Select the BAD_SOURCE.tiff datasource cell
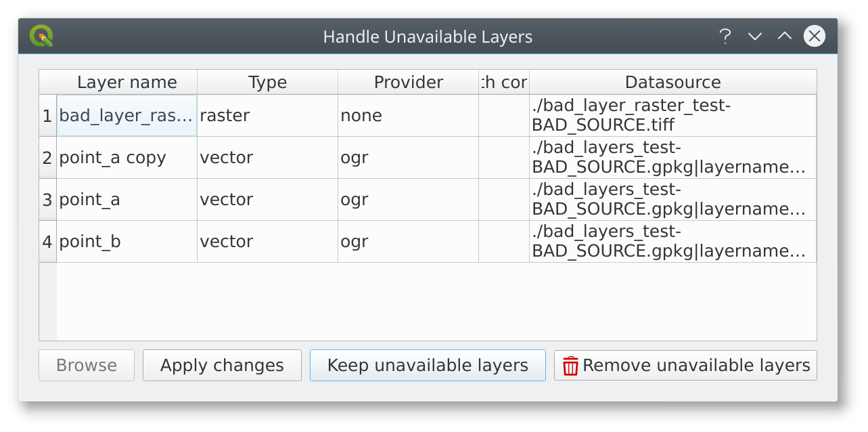The image size is (868, 432). pos(672,116)
